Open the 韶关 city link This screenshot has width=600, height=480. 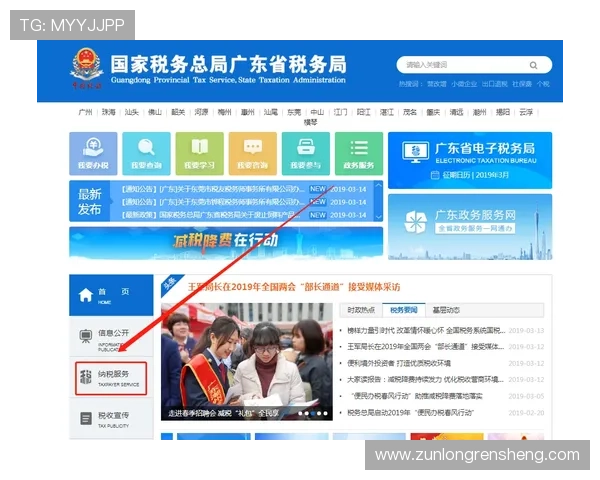[178, 112]
